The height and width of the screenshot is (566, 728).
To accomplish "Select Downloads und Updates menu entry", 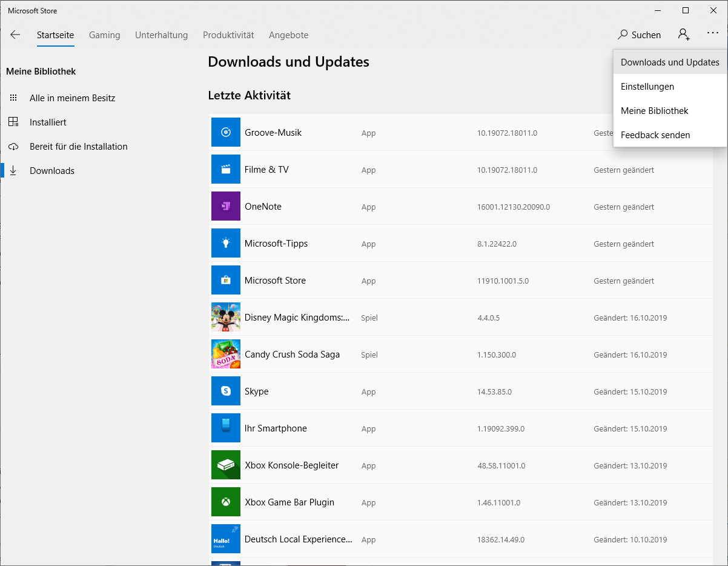I will coord(670,62).
